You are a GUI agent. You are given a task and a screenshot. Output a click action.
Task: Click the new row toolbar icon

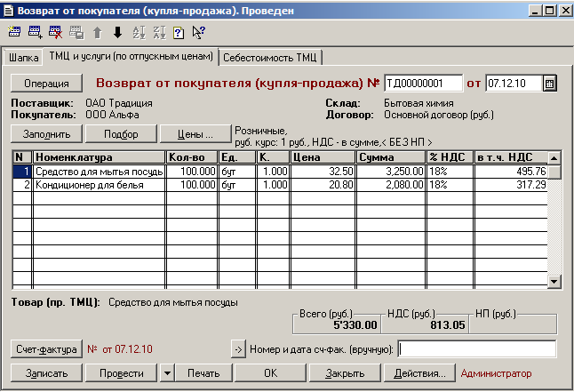coord(14,33)
